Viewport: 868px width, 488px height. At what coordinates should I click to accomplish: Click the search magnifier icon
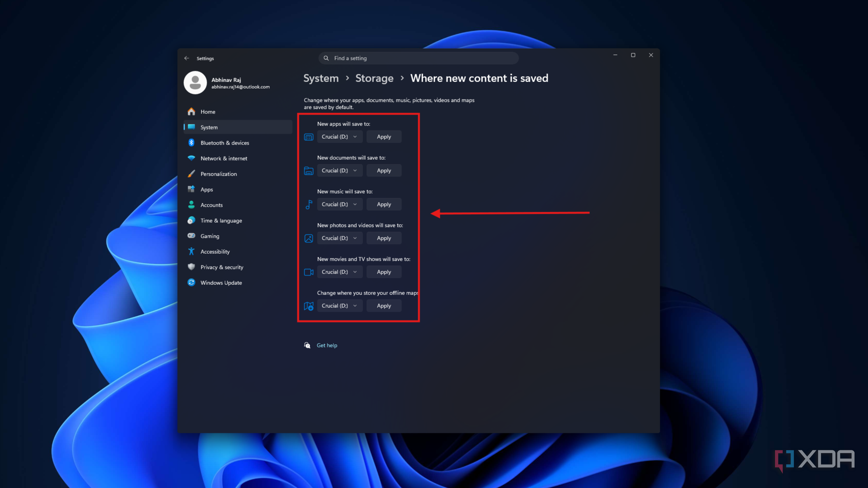[326, 58]
